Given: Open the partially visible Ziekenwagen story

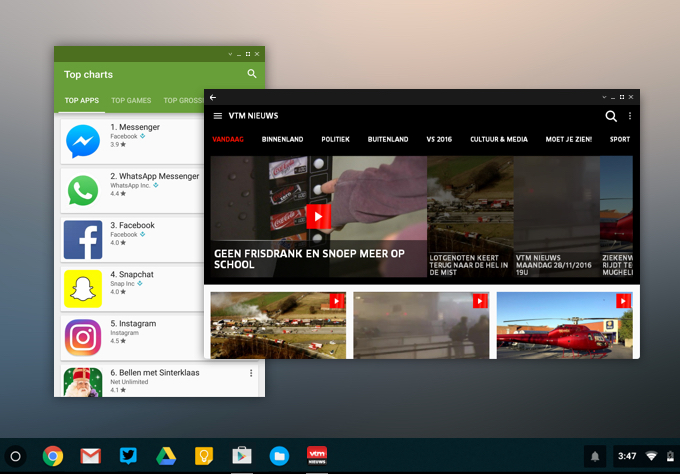Looking at the screenshot, I should click(x=616, y=216).
